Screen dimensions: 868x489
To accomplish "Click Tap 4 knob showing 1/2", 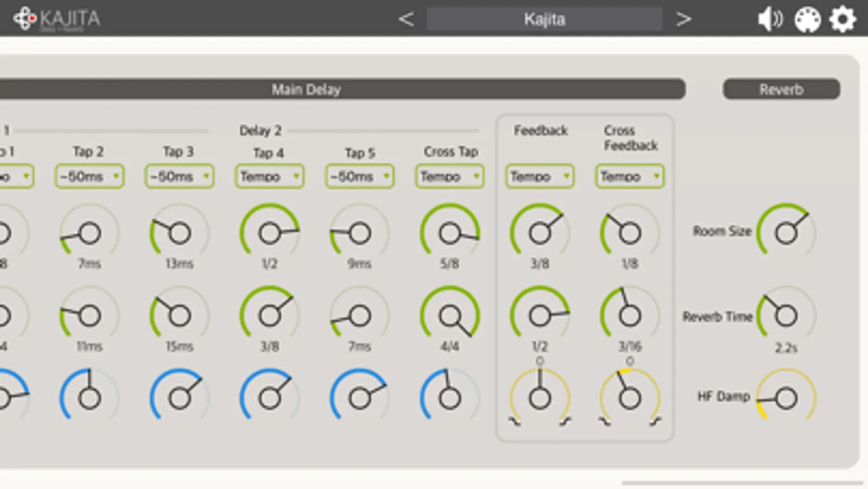I will click(269, 233).
